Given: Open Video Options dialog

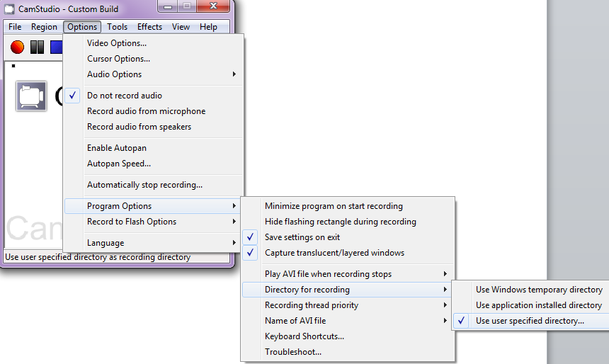Looking at the screenshot, I should pos(154,43).
